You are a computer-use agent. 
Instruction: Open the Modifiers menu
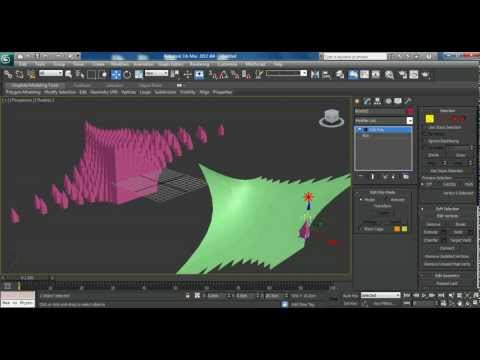pos(120,64)
